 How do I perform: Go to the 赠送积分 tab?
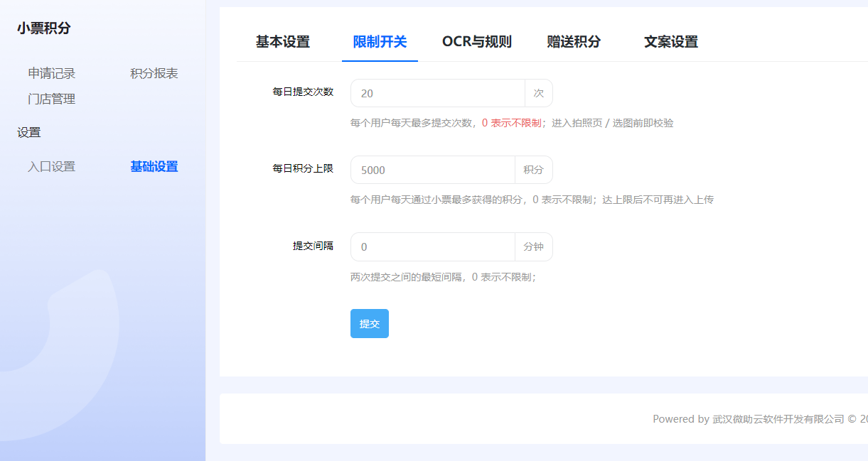click(x=574, y=42)
